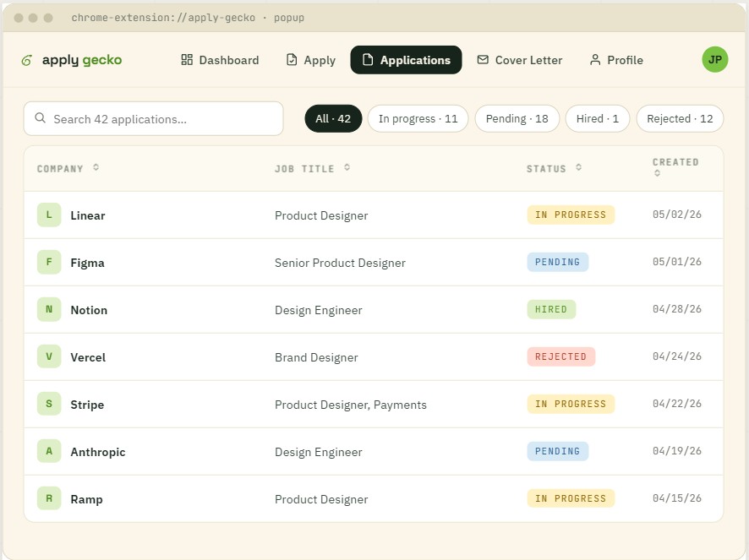Click the Product Designer, Payments job title

351,405
